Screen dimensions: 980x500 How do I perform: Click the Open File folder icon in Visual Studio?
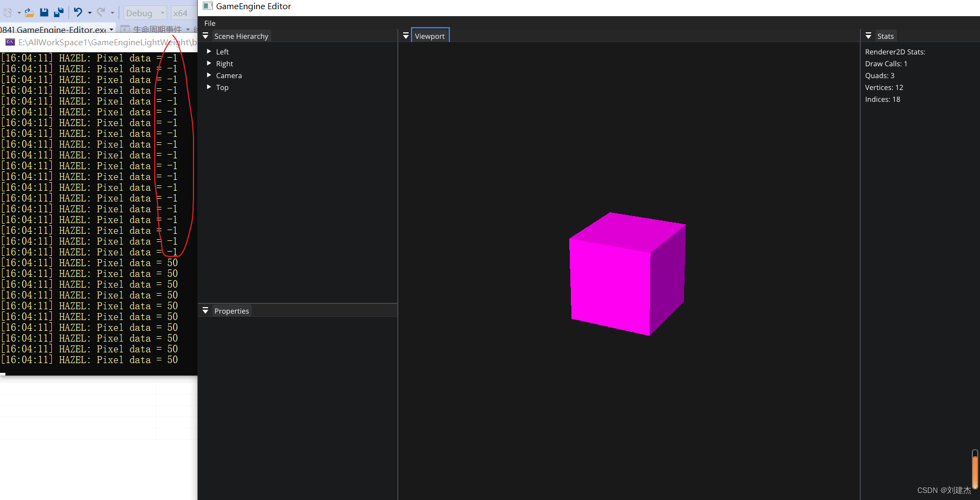coord(29,12)
